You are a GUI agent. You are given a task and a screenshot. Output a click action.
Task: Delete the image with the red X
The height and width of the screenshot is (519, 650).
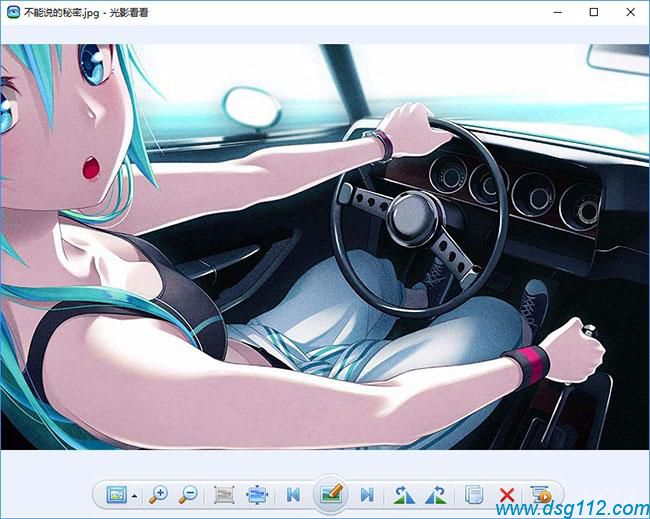[507, 495]
